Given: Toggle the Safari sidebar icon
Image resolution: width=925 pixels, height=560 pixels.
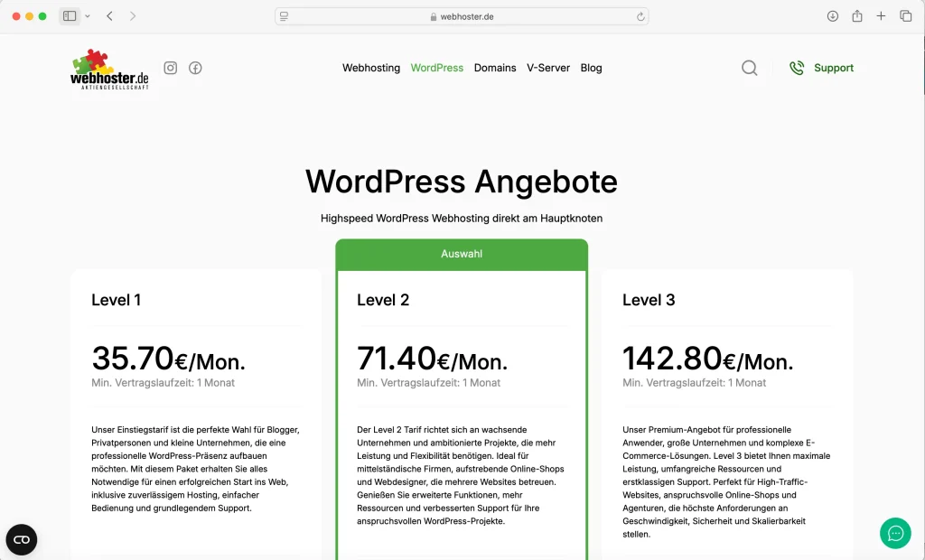Looking at the screenshot, I should [x=69, y=15].
